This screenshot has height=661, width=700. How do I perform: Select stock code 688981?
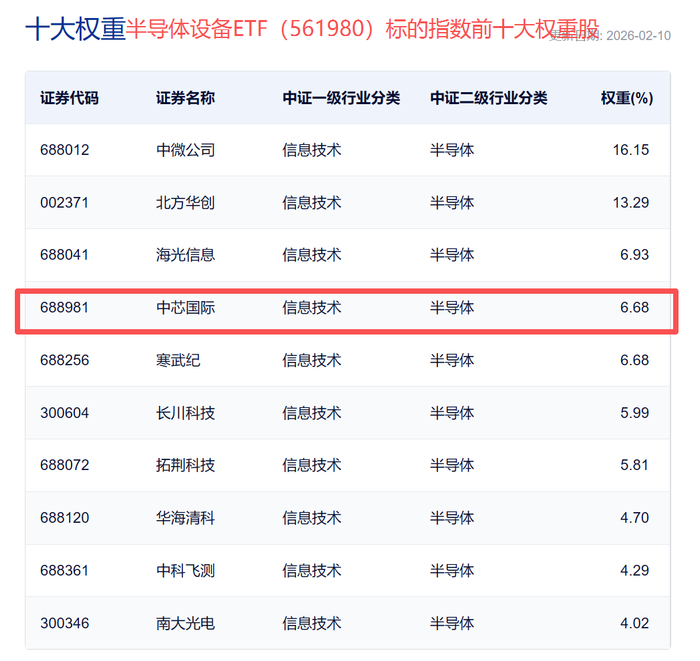(65, 308)
